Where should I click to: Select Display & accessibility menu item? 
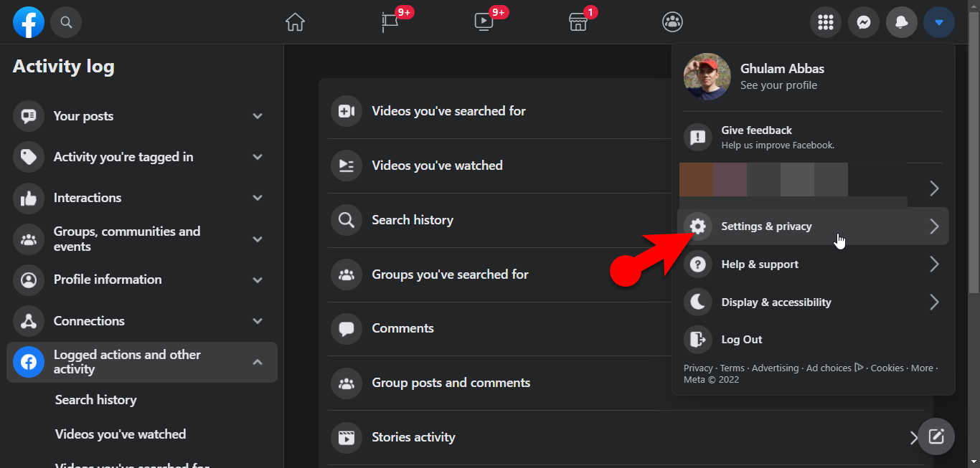click(x=776, y=302)
